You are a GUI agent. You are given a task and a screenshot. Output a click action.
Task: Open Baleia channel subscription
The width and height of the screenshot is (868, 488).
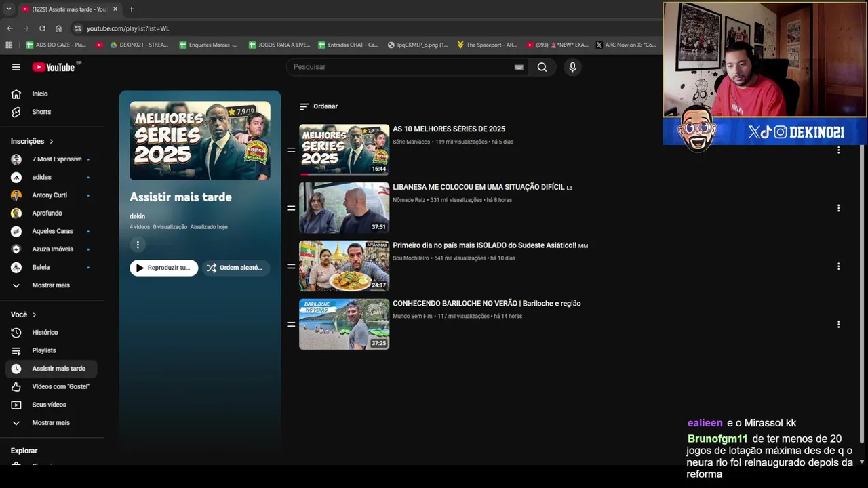tap(52, 267)
